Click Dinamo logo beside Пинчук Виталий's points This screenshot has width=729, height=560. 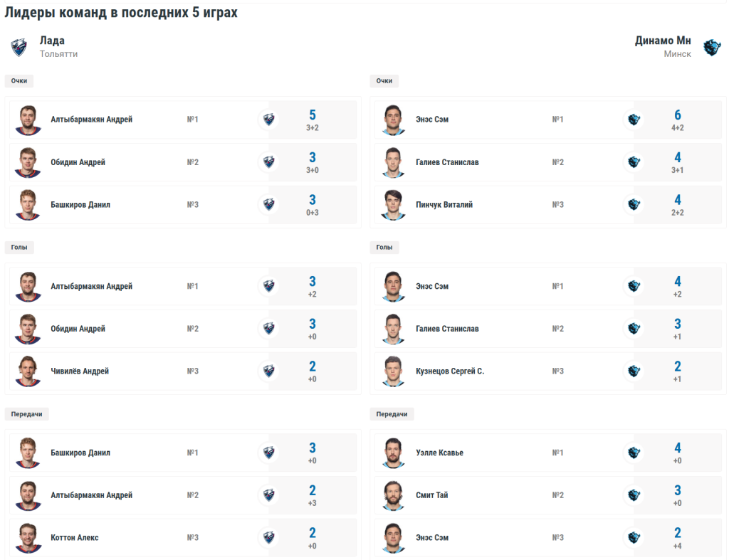point(633,205)
